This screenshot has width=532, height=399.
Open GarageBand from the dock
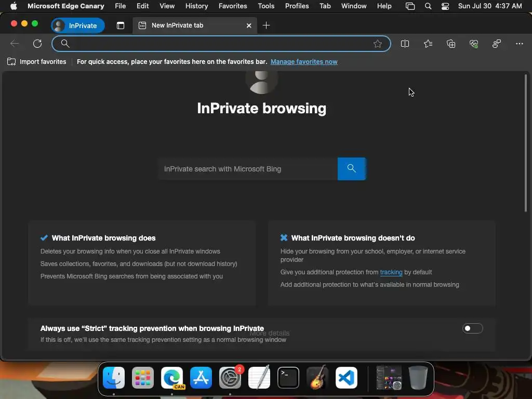[x=317, y=378]
